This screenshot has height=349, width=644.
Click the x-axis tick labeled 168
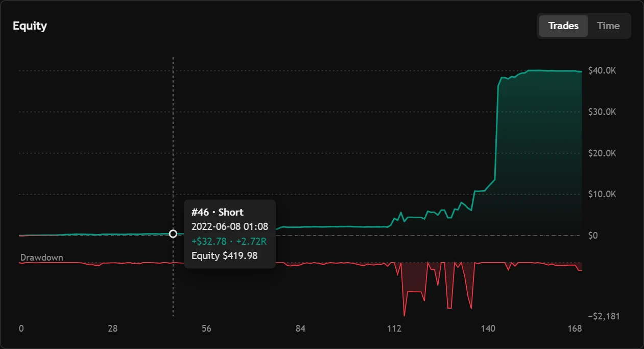pos(575,329)
